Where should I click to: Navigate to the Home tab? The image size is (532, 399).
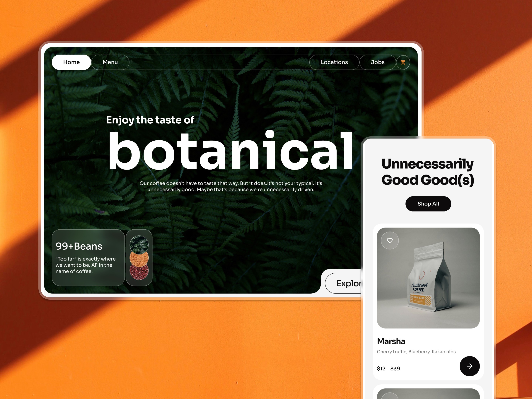click(x=71, y=62)
